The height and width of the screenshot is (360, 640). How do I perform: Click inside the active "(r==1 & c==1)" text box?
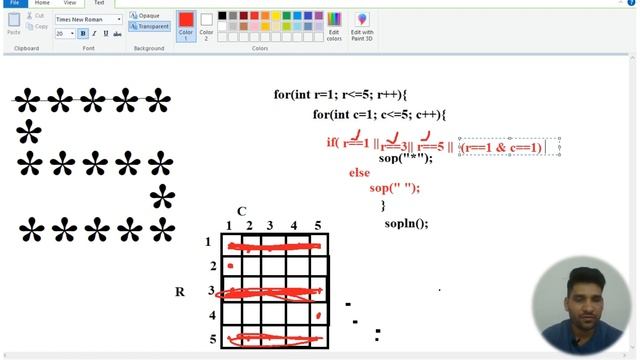[509, 147]
